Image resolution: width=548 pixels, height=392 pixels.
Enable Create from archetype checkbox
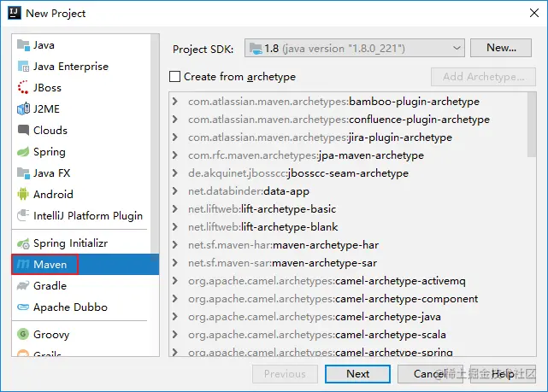pyautogui.click(x=174, y=77)
